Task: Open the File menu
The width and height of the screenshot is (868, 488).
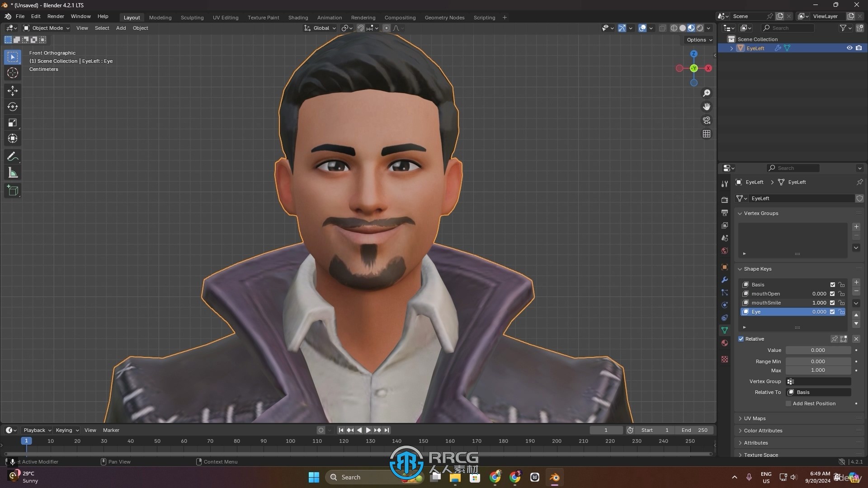Action: [x=20, y=16]
